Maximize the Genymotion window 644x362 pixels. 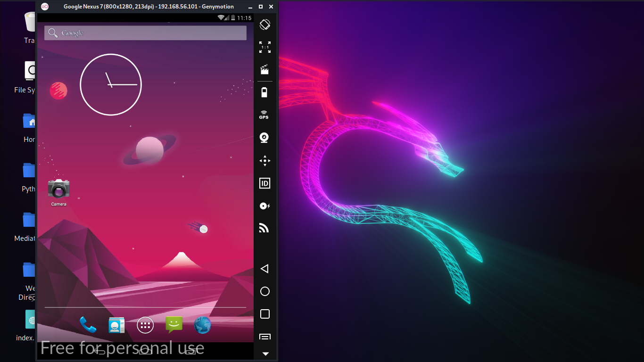[x=261, y=7]
